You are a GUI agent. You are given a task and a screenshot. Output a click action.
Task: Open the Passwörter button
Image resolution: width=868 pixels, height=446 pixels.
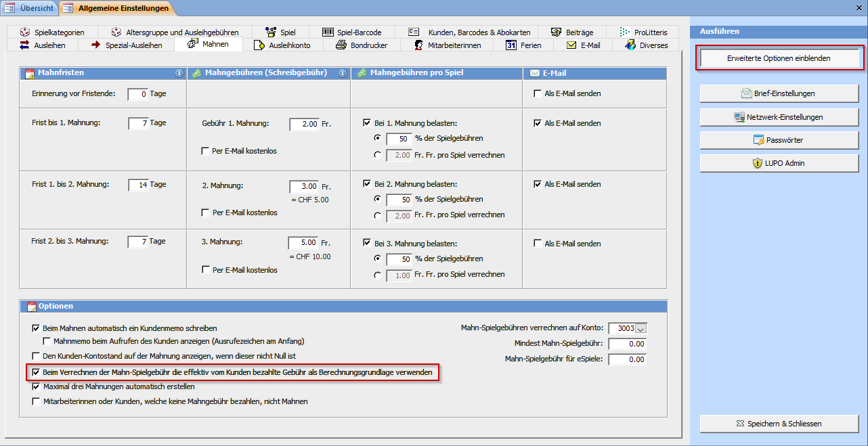tap(779, 140)
